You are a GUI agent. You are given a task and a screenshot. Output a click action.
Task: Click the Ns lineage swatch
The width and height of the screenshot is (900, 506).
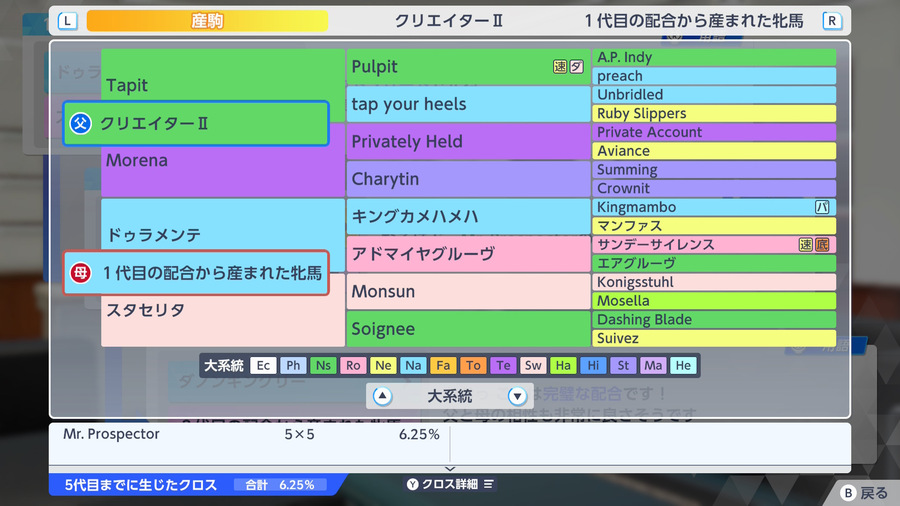tap(323, 365)
